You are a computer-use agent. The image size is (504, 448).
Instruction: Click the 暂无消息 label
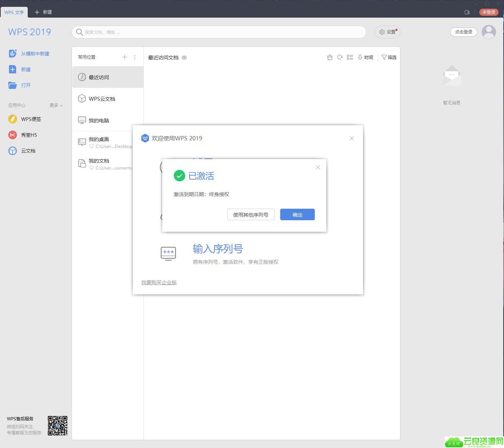pos(452,103)
